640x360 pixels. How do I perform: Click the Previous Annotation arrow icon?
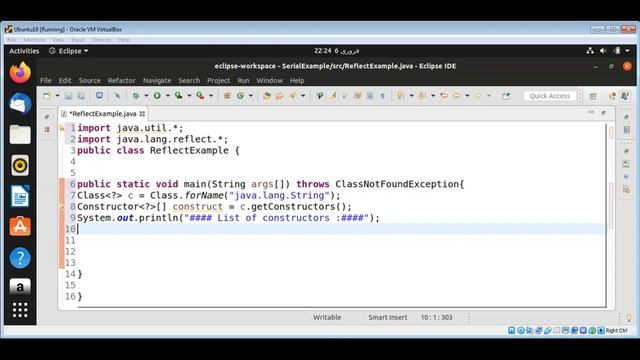click(422, 96)
